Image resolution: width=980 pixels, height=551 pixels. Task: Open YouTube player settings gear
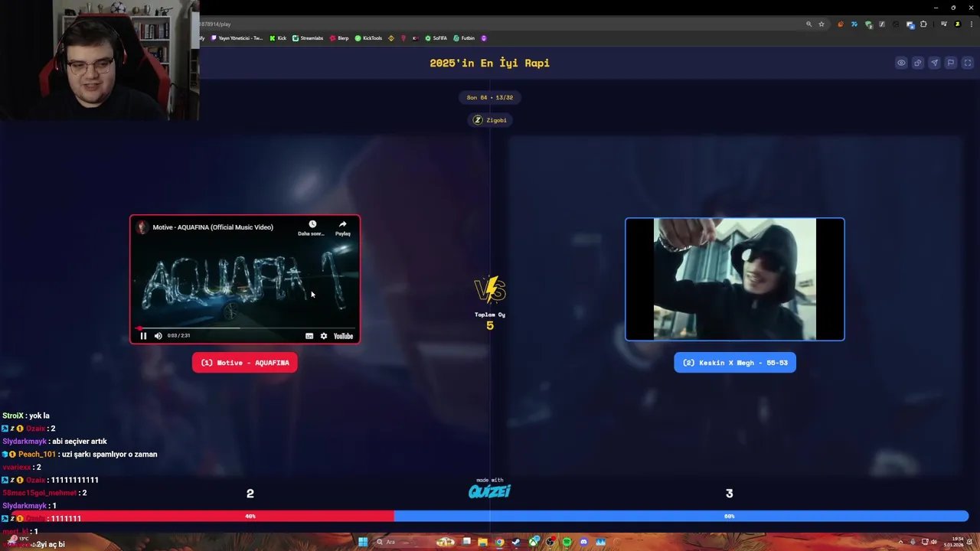[324, 336]
